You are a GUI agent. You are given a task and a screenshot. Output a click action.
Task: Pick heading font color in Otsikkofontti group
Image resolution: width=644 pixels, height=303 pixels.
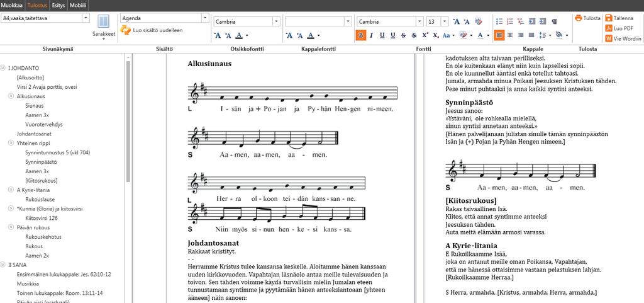pyautogui.click(x=240, y=35)
